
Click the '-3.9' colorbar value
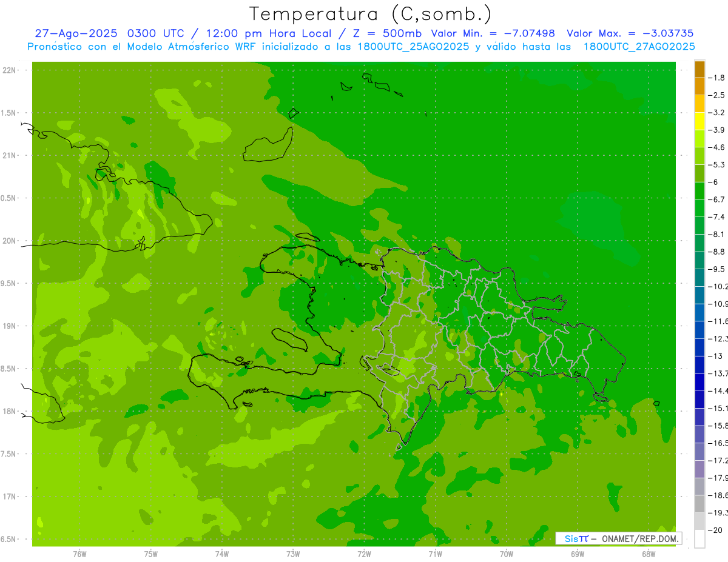point(717,130)
